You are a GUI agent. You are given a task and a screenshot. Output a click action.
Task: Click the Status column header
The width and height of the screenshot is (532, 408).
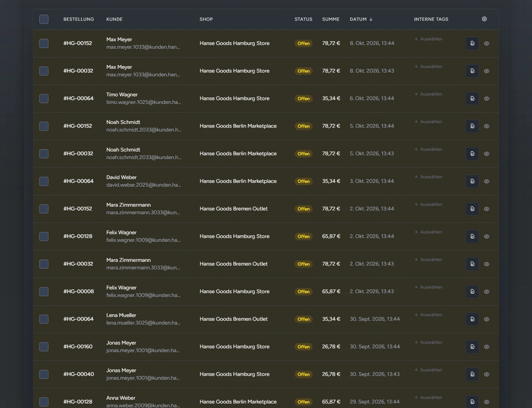tap(303, 19)
